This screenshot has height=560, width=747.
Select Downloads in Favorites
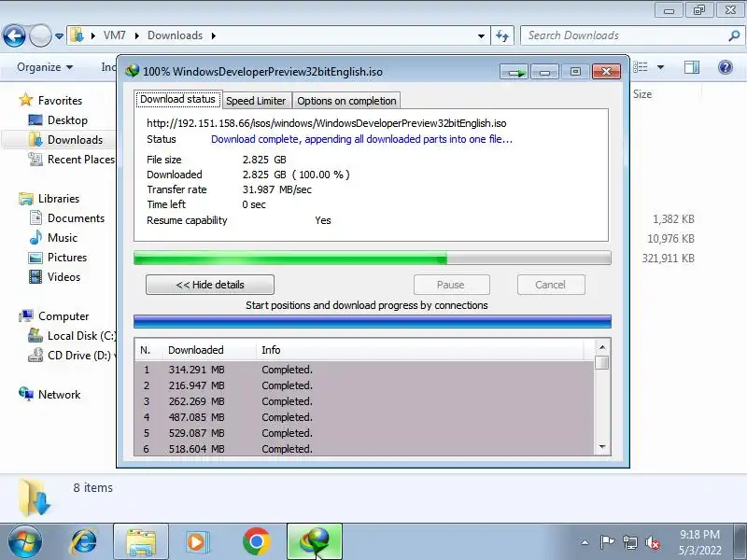tap(75, 139)
